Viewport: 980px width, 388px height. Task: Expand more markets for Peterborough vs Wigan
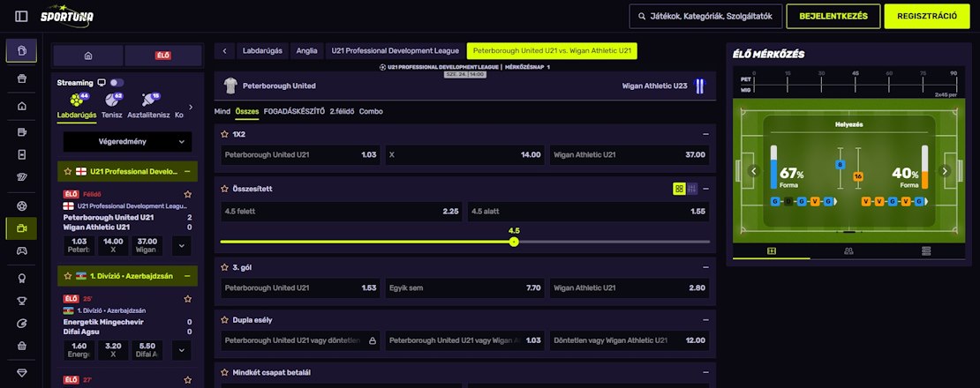coord(181,246)
